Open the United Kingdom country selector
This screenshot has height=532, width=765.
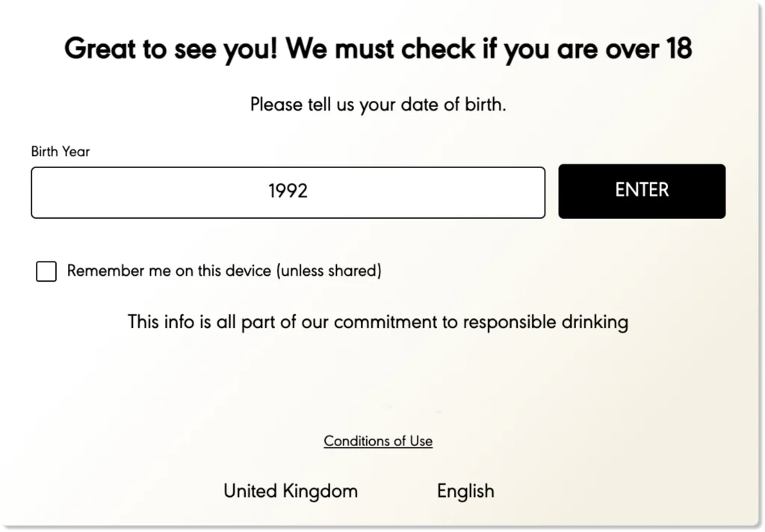click(x=291, y=491)
